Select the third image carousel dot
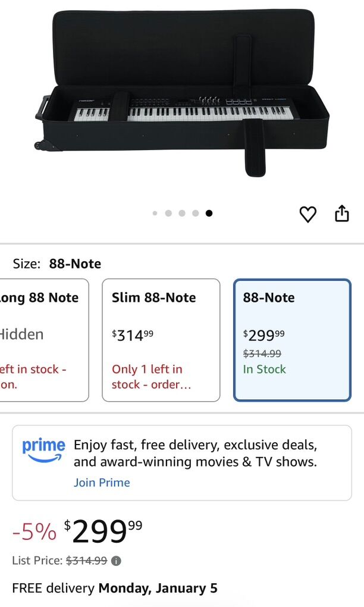 (x=182, y=213)
